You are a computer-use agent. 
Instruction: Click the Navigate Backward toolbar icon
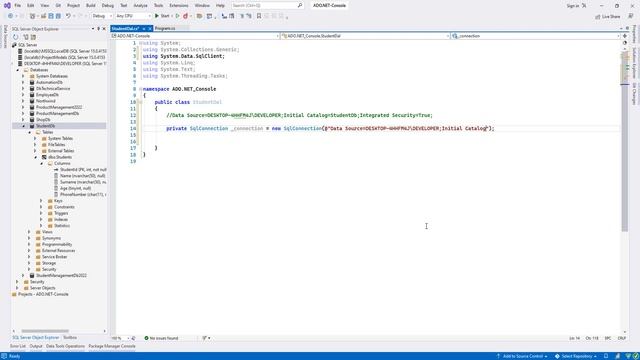pyautogui.click(x=10, y=16)
